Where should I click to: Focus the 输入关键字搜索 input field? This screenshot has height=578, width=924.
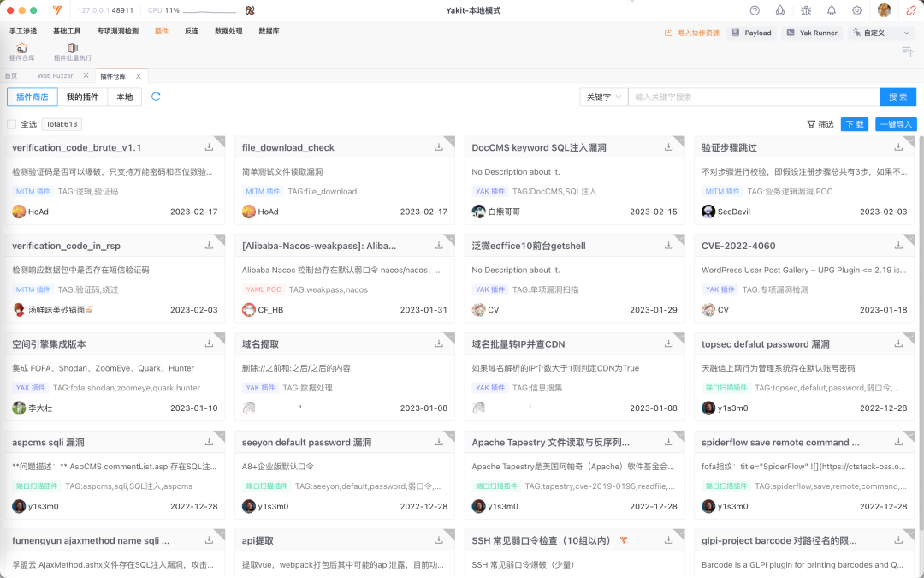[x=754, y=98]
